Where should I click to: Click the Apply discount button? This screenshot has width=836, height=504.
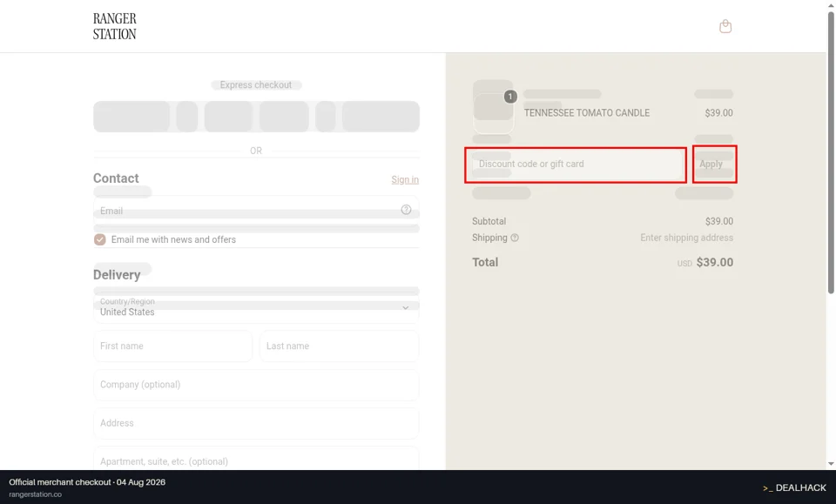pyautogui.click(x=714, y=165)
